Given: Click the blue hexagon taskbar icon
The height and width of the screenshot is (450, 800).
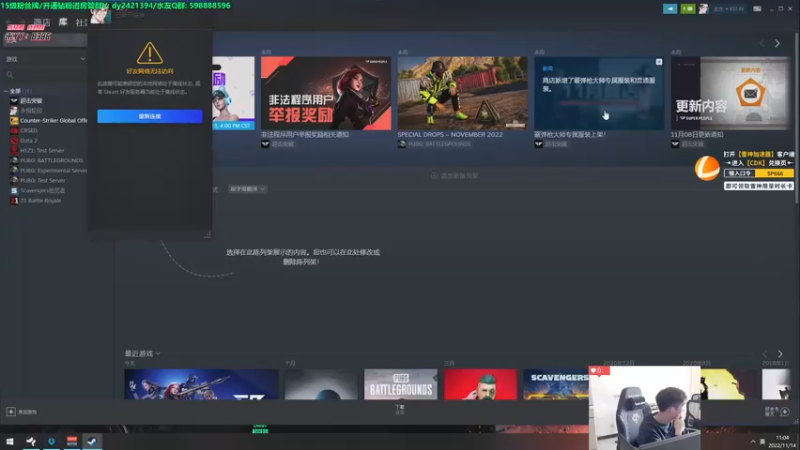Looking at the screenshot, I should 51,441.
